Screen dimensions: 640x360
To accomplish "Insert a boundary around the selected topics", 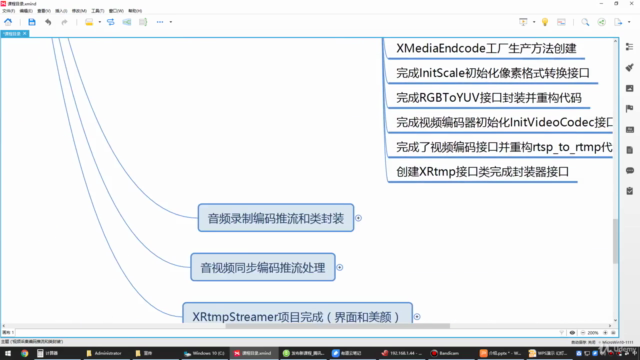I will coord(127,22).
